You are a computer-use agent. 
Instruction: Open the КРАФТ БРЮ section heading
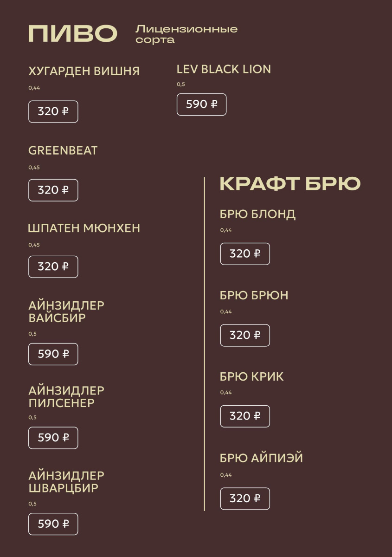click(290, 184)
